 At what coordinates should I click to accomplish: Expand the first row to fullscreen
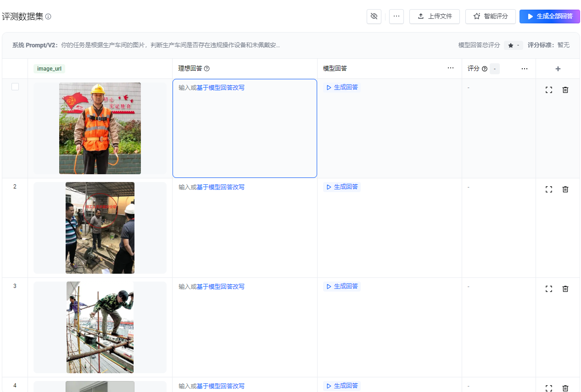[x=549, y=90]
